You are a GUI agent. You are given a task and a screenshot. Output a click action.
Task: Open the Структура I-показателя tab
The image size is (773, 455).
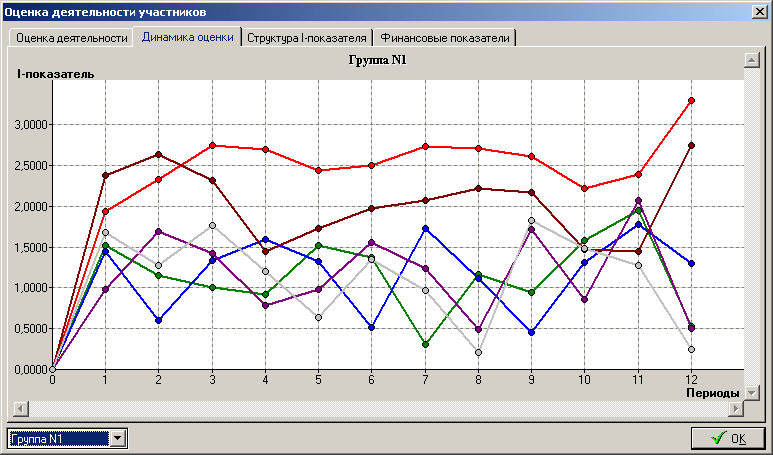coord(307,38)
